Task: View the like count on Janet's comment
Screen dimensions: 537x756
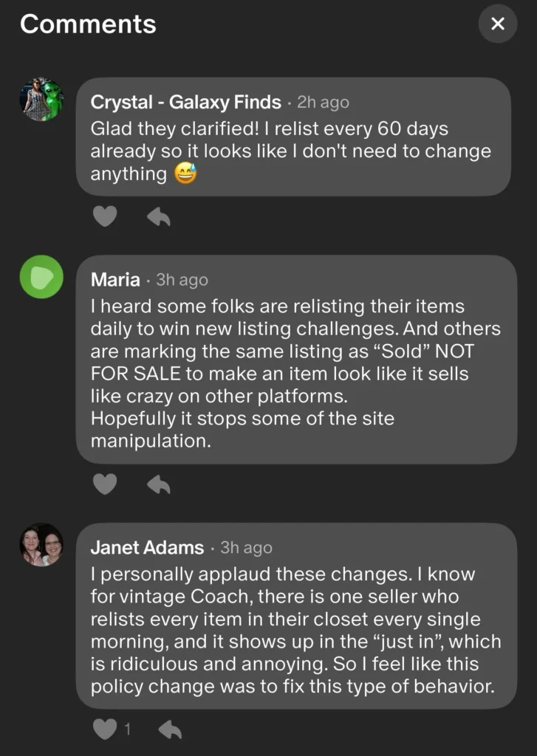Action: pyautogui.click(x=127, y=729)
